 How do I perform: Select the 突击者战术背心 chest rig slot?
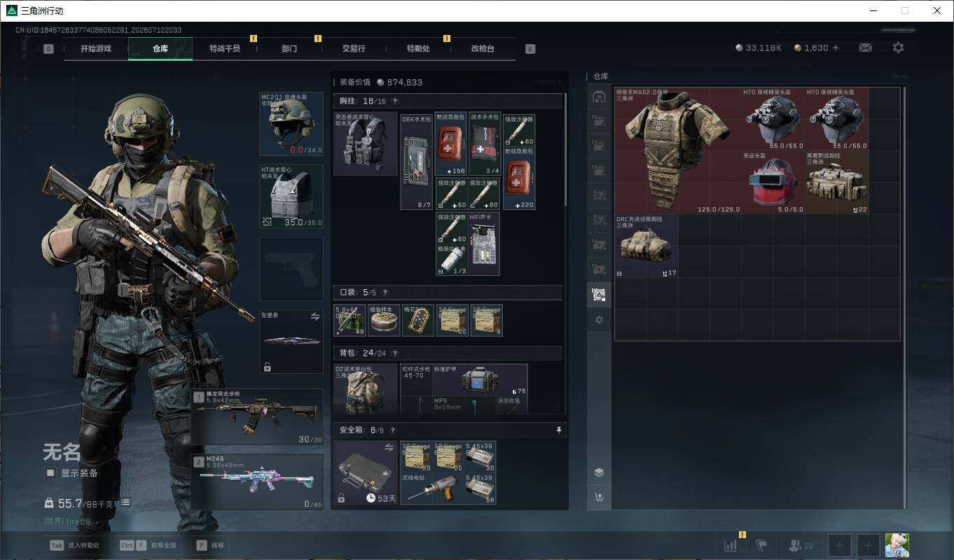click(366, 143)
